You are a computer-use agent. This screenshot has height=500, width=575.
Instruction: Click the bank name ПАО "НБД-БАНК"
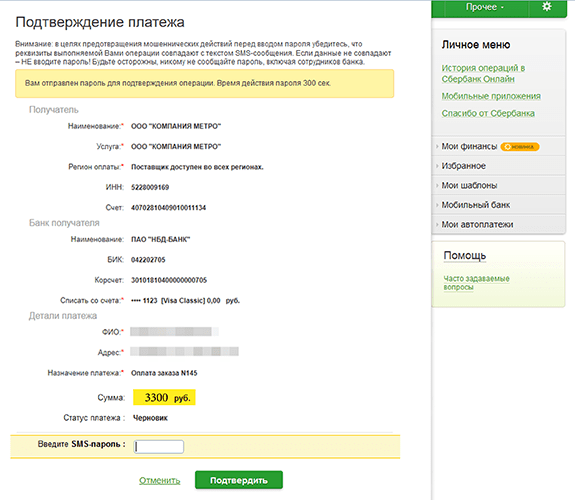[161, 240]
